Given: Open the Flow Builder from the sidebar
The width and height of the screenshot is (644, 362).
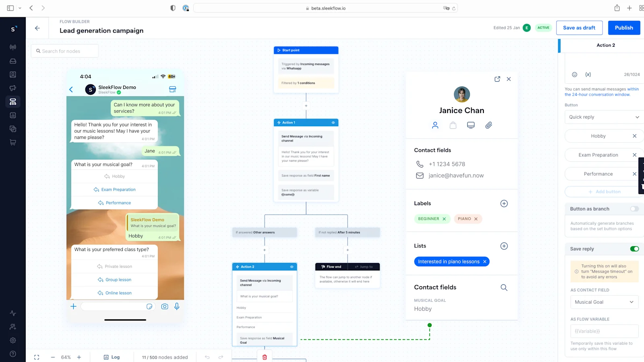Looking at the screenshot, I should coord(12,102).
